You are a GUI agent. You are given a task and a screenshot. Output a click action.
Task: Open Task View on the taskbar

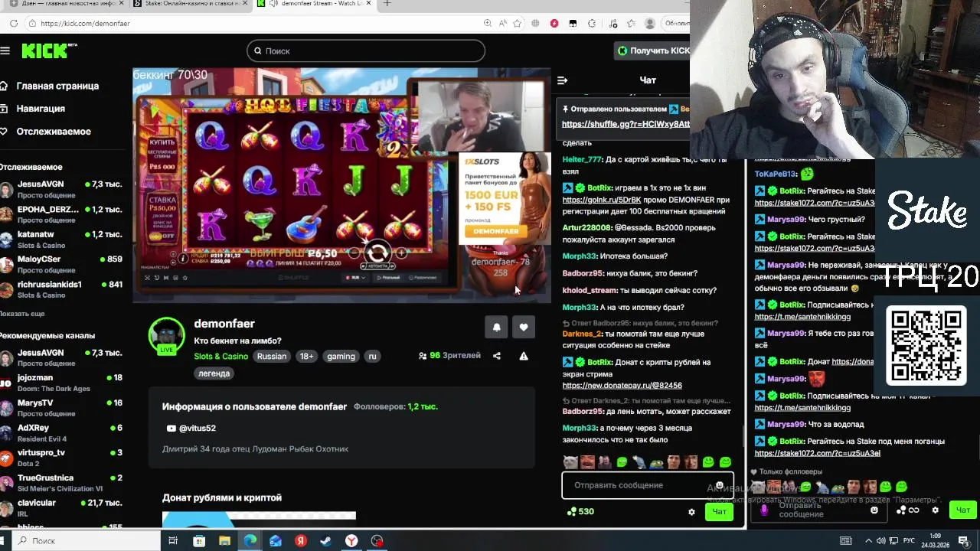173,540
